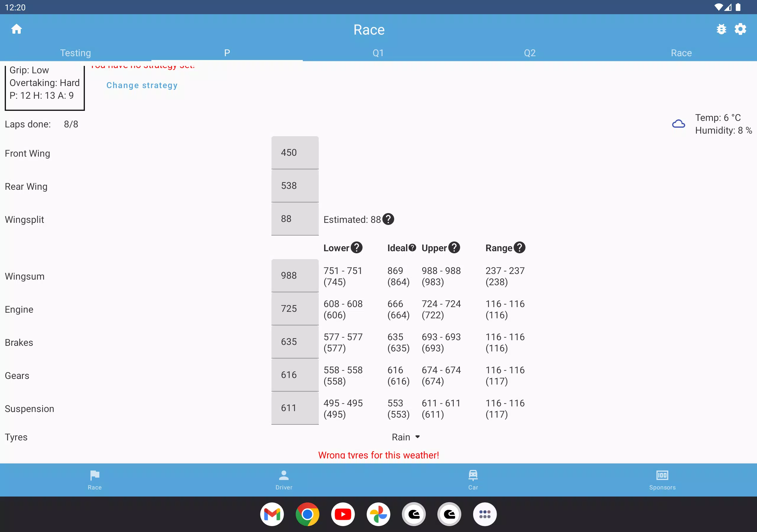Select the Engine ideal value 666
This screenshot has height=532, width=757.
click(x=395, y=304)
